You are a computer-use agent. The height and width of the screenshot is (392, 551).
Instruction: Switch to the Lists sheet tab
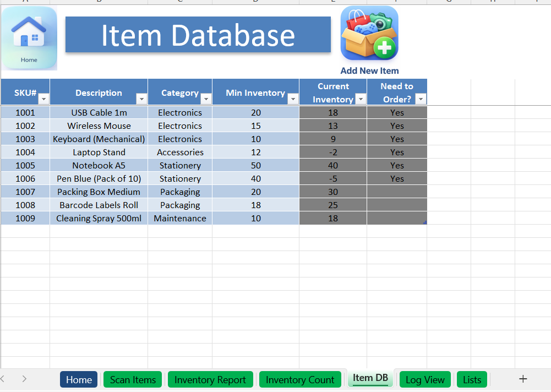pos(472,379)
